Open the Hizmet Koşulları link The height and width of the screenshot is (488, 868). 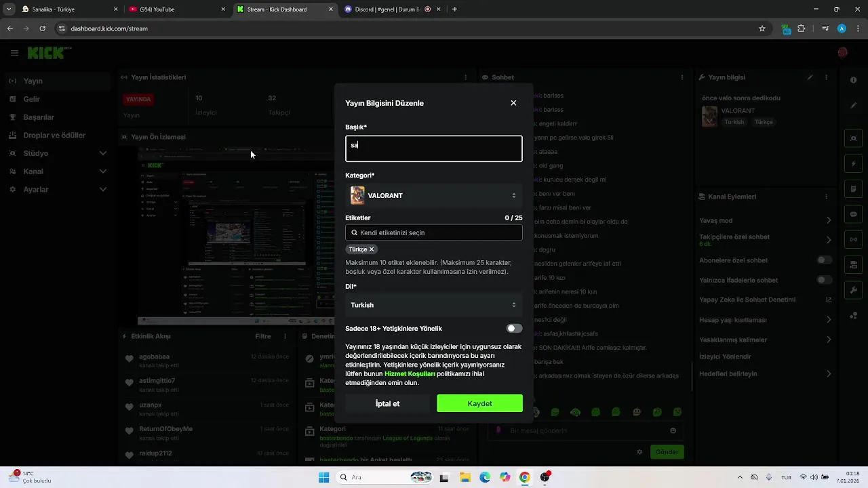tap(410, 373)
